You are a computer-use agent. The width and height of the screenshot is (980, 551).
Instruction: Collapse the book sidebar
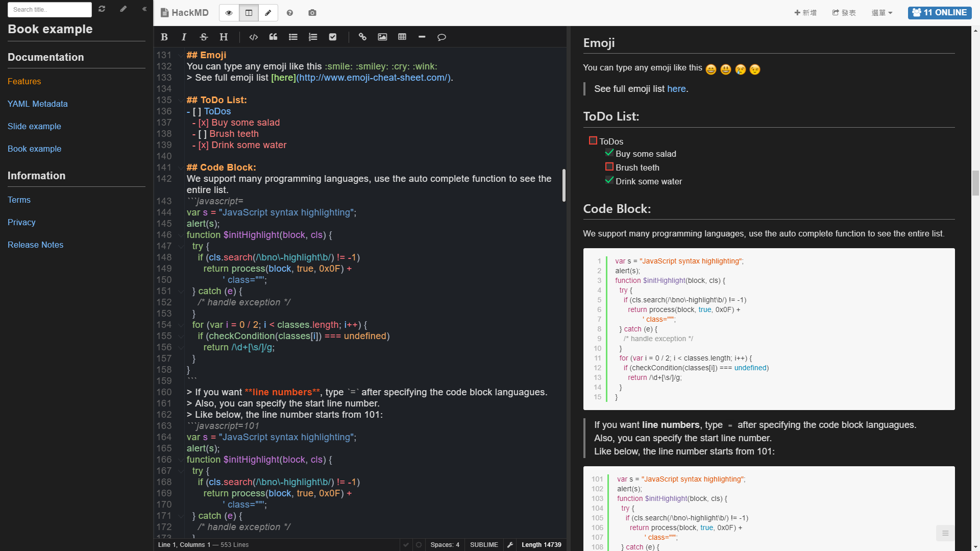144,9
